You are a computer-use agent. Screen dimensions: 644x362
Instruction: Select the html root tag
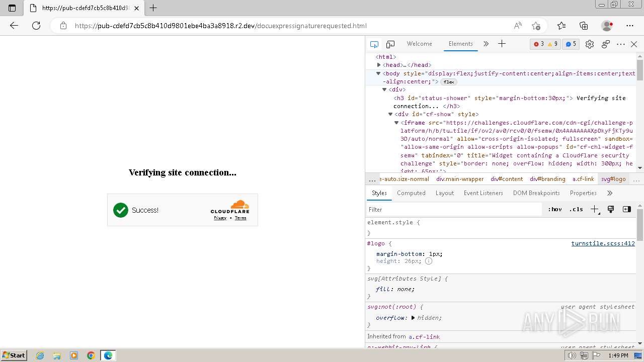pos(386,57)
